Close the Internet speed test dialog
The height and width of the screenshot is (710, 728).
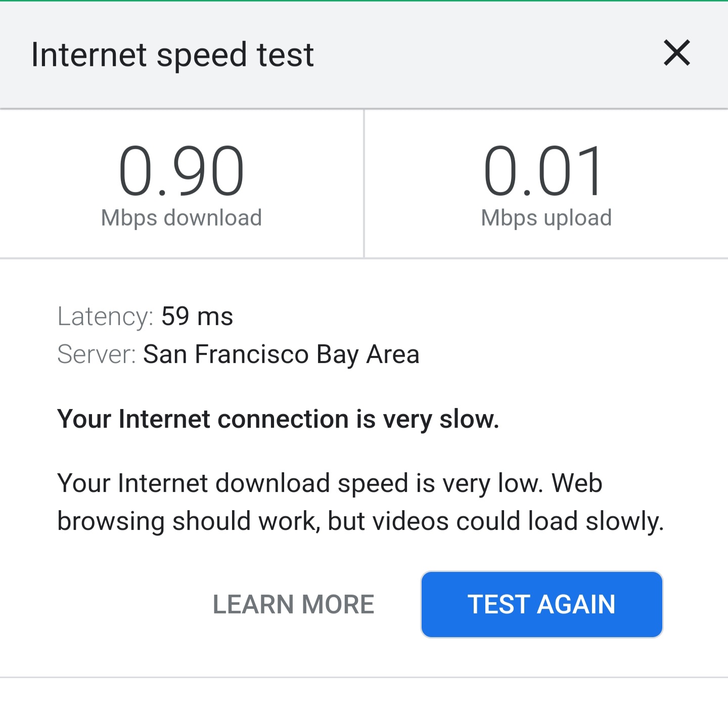click(x=676, y=54)
